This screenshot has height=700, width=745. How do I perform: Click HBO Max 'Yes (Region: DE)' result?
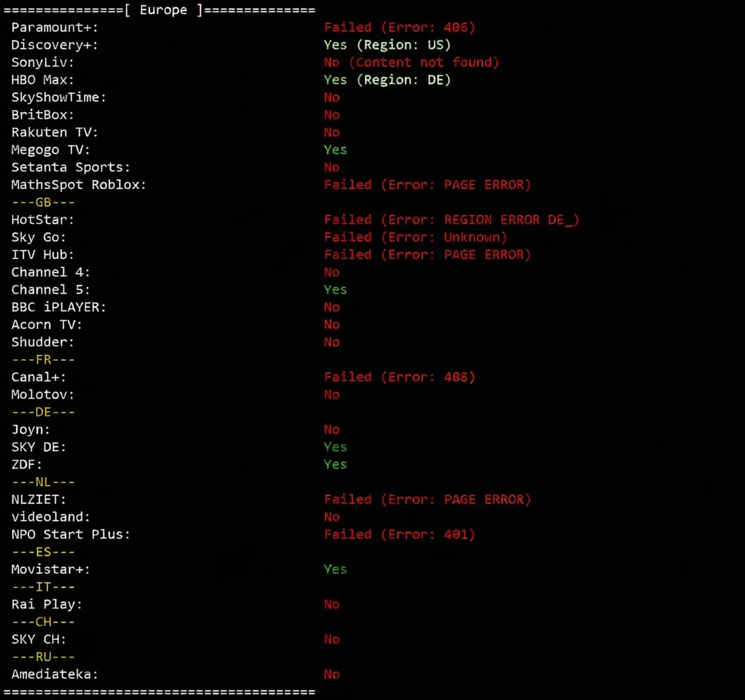387,80
